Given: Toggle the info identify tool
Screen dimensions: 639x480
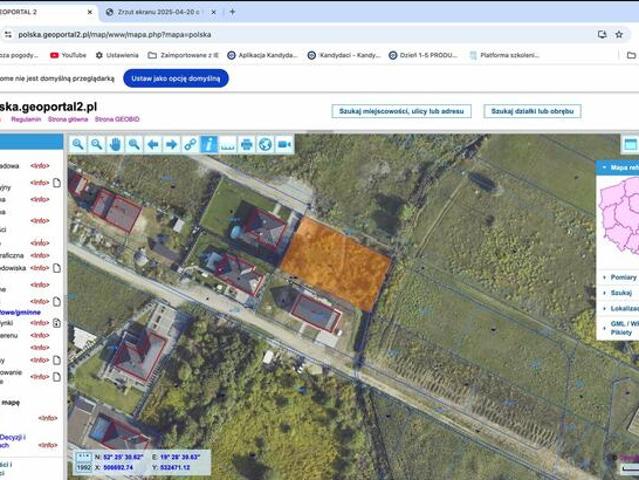Looking at the screenshot, I should [209, 144].
